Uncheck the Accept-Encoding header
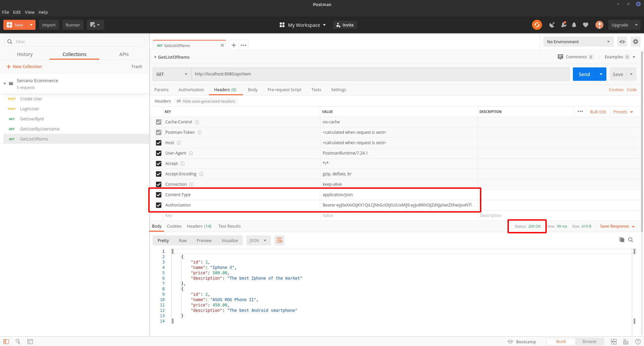The image size is (644, 346). [x=159, y=174]
